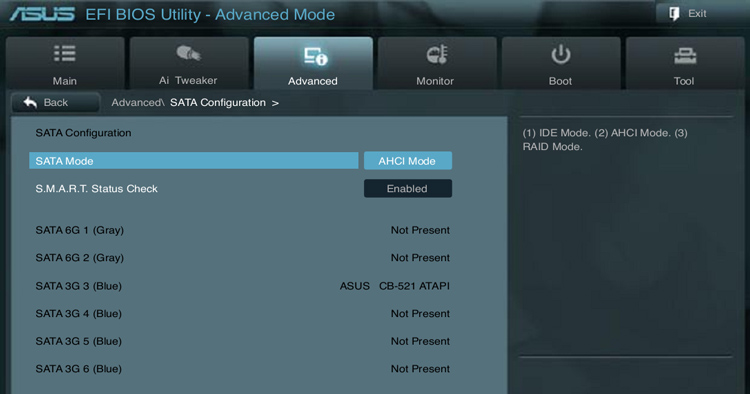Image resolution: width=750 pixels, height=394 pixels.
Task: Click Not Present for SATA 6G 2
Action: pos(420,258)
